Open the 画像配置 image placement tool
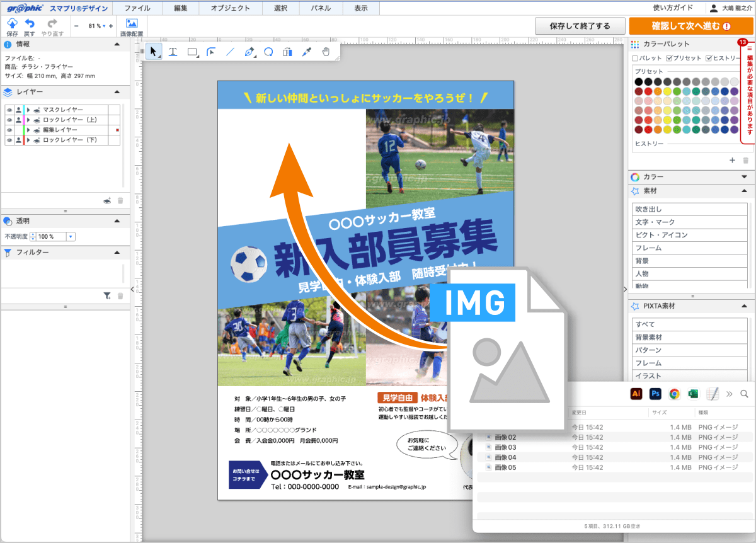This screenshot has width=756, height=543. 131,24
